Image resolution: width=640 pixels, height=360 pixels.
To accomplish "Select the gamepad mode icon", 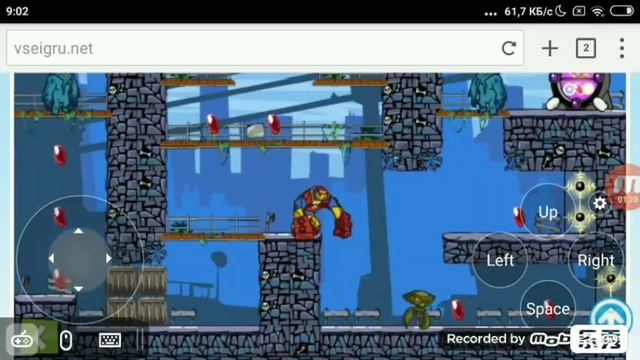I will tap(22, 339).
